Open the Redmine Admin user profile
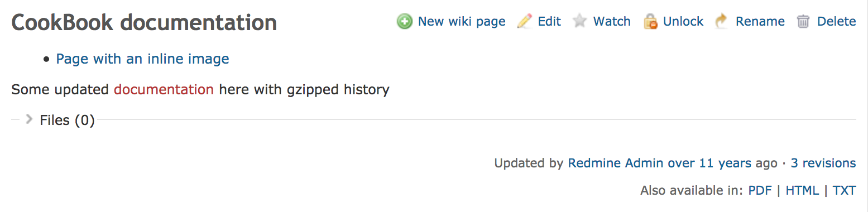868x212 pixels. [616, 163]
